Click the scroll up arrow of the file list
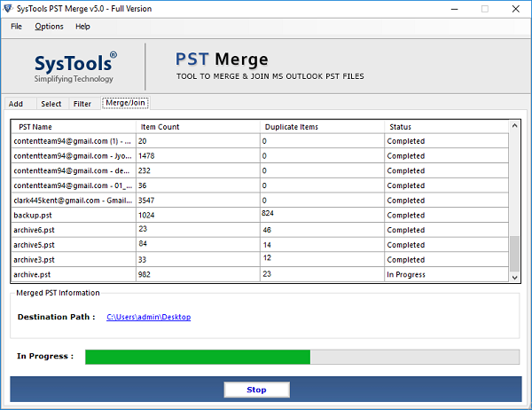532x410 pixels. 515,127
